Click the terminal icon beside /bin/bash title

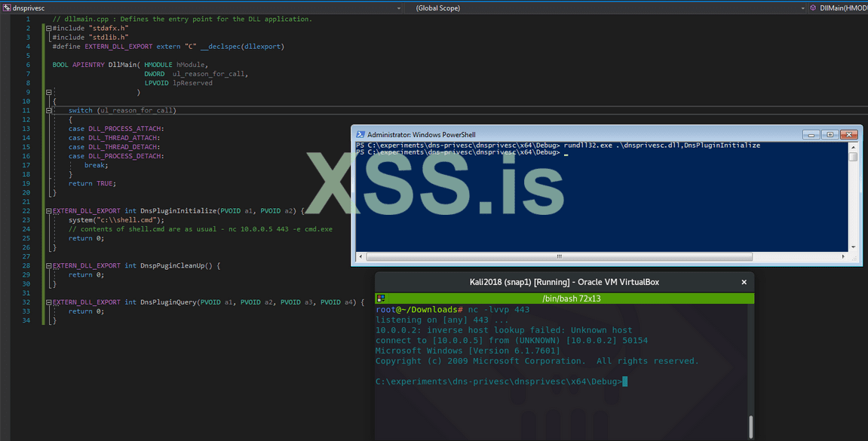[381, 299]
